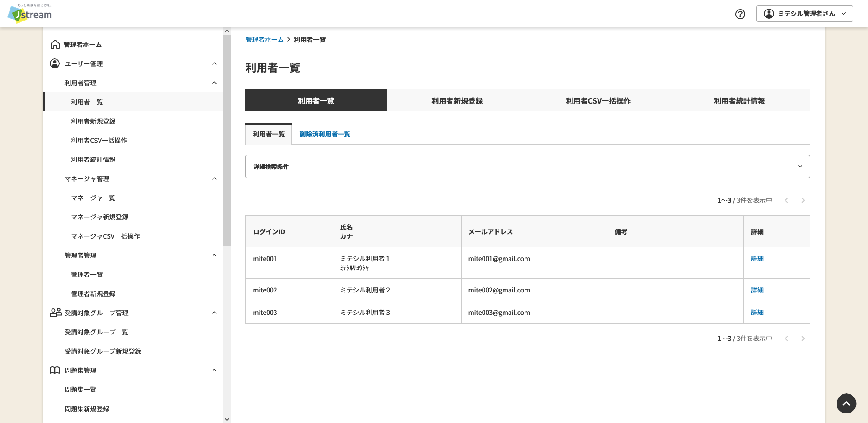
Task: Click the user avatar icon in header
Action: tap(769, 14)
